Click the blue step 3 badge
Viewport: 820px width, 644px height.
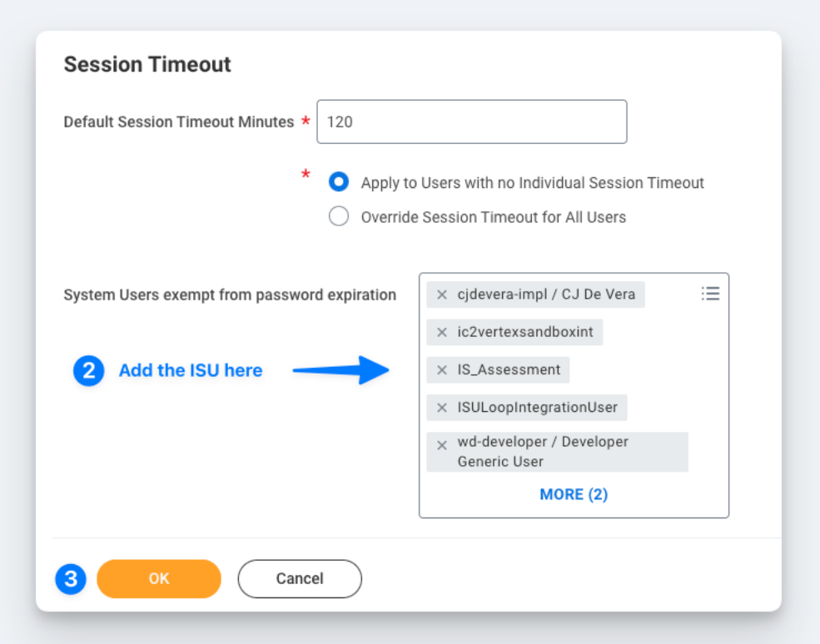71,579
